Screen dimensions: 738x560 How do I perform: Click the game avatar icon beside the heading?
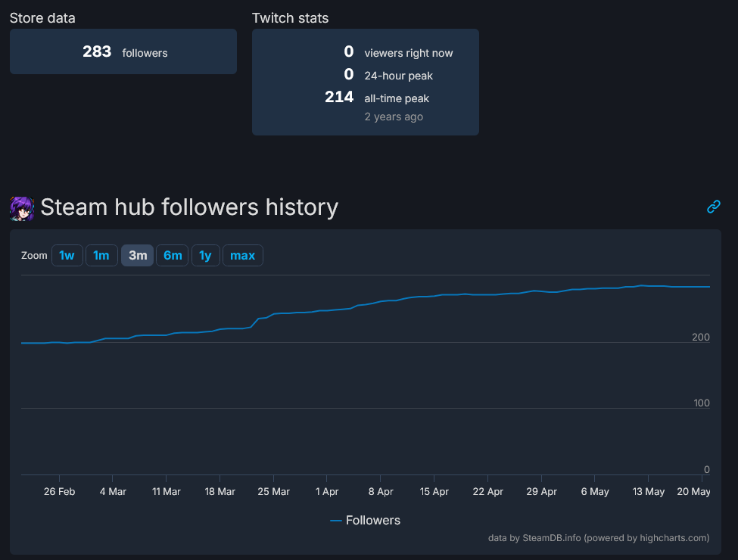coord(22,208)
